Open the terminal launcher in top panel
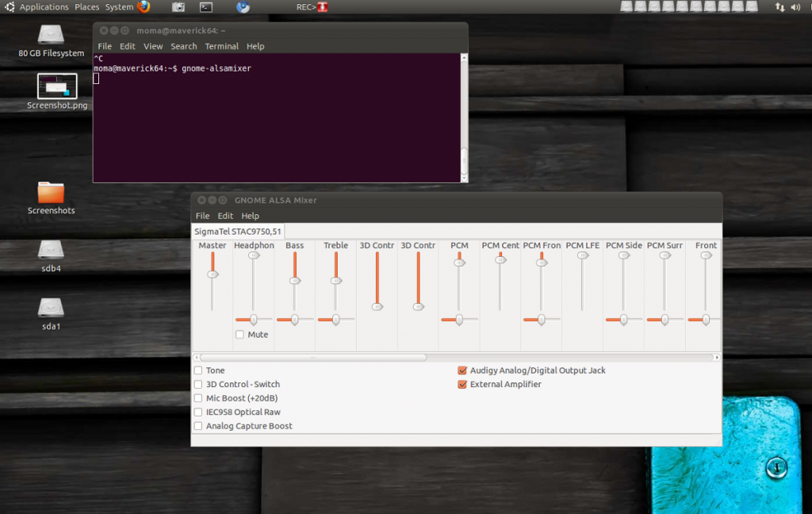 pos(206,6)
